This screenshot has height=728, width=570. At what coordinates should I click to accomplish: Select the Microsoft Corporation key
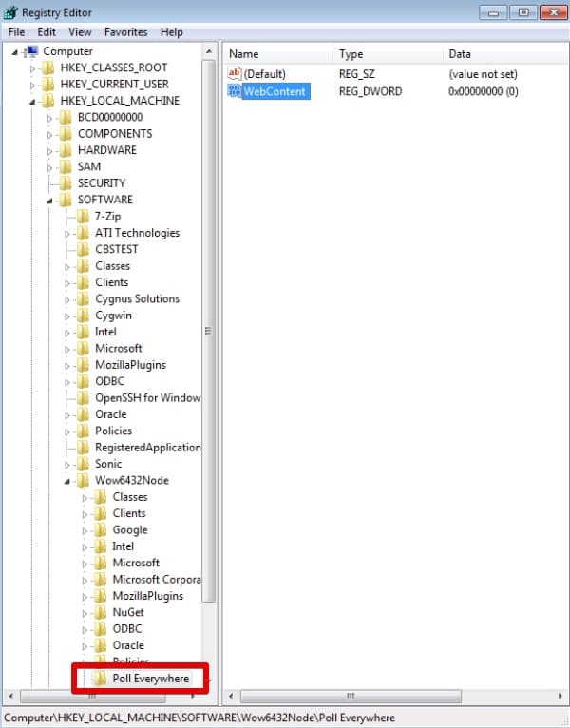click(x=157, y=580)
